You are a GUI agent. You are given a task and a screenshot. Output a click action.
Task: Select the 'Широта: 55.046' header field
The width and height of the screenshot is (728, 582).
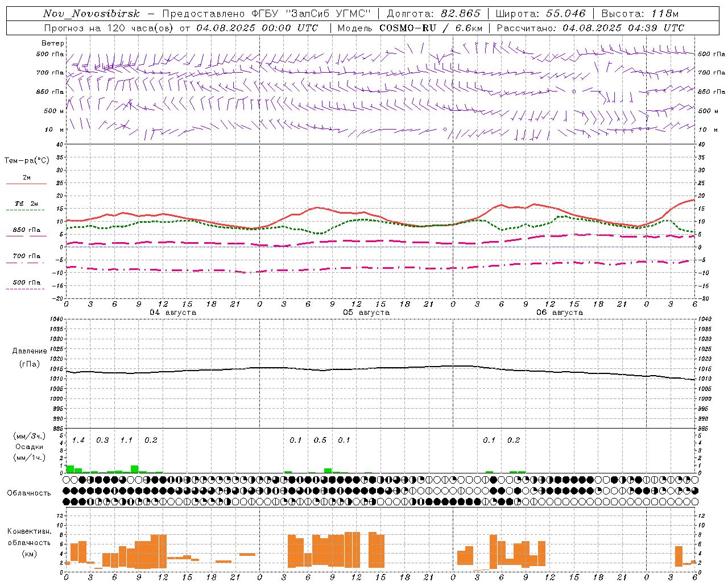[x=540, y=14]
